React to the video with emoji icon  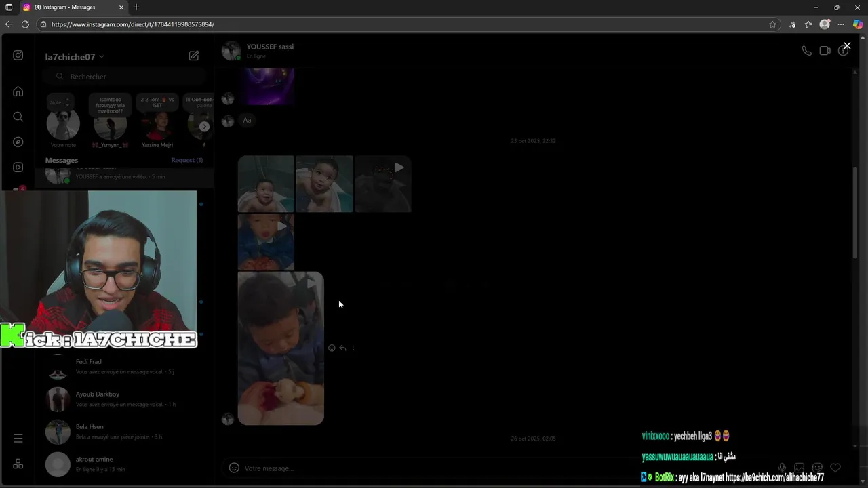coord(332,348)
